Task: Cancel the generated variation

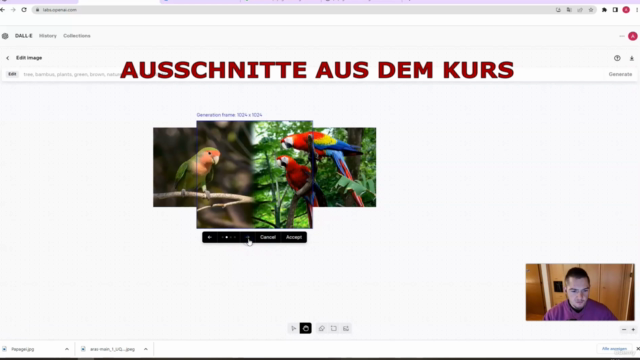Action: pyautogui.click(x=268, y=237)
